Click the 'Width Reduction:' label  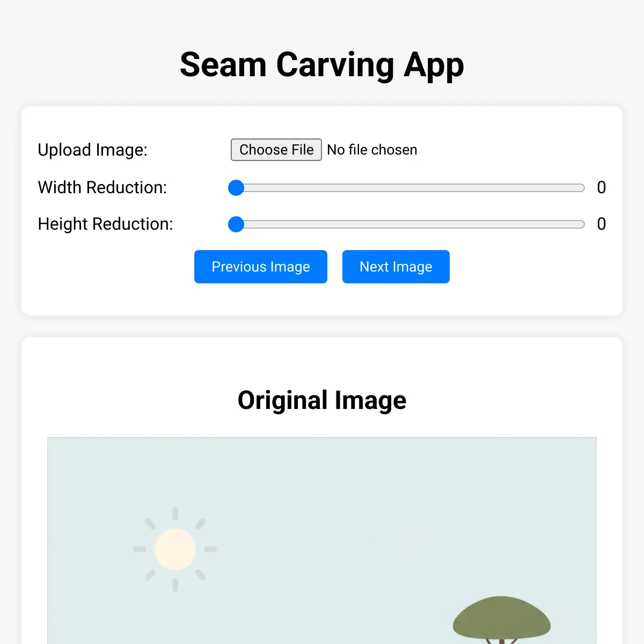pos(103,187)
